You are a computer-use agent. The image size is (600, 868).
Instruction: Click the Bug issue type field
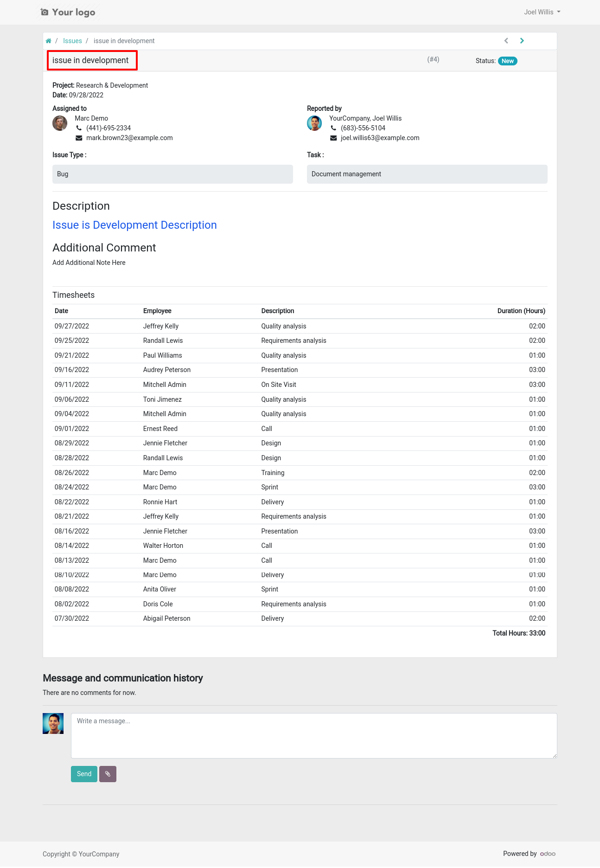172,174
